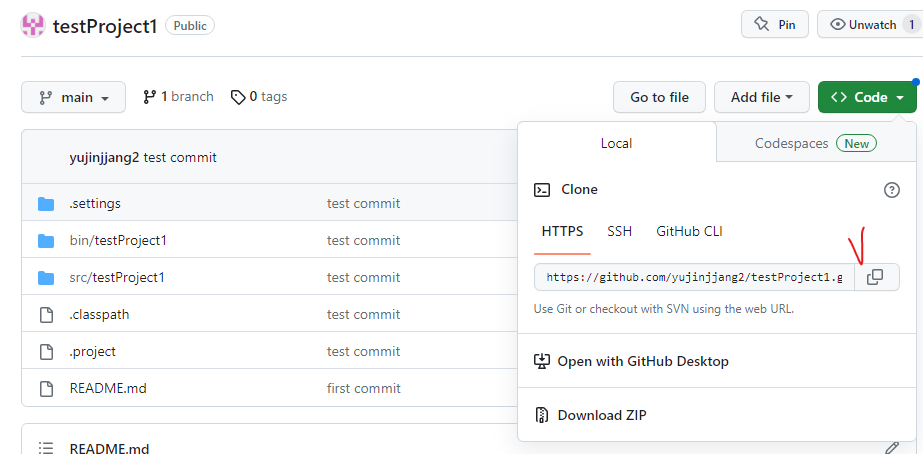Image resolution: width=923 pixels, height=454 pixels.
Task: Copy the HTTPS clone URL to clipboard
Action: pos(875,277)
